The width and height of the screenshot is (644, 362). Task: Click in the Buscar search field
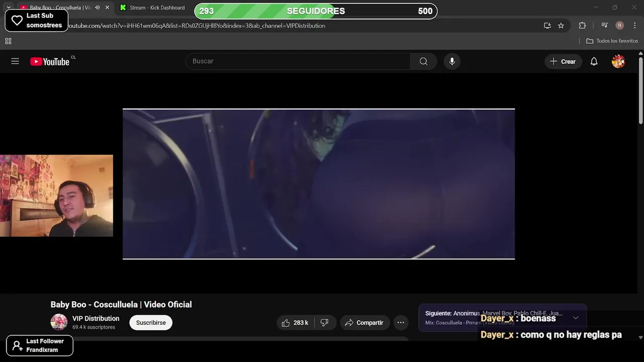tap(298, 61)
